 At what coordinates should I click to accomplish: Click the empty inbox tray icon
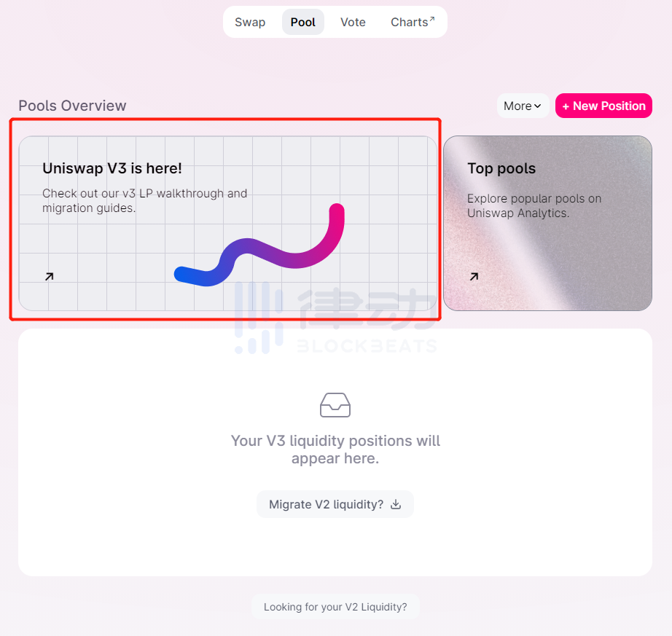coord(335,405)
